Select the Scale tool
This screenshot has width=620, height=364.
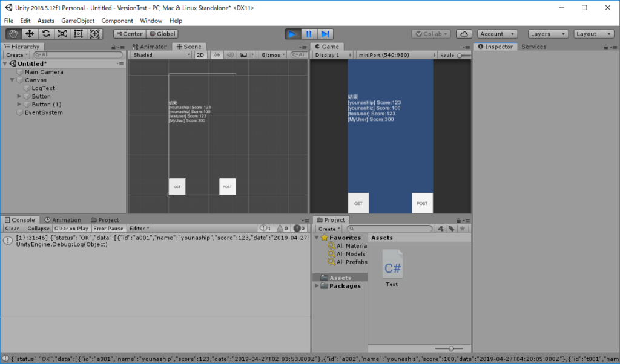tap(62, 34)
